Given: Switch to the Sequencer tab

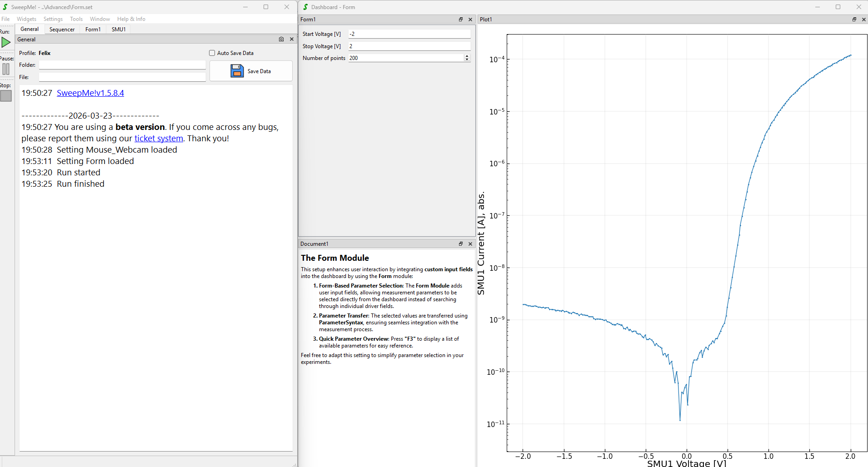Looking at the screenshot, I should point(62,30).
